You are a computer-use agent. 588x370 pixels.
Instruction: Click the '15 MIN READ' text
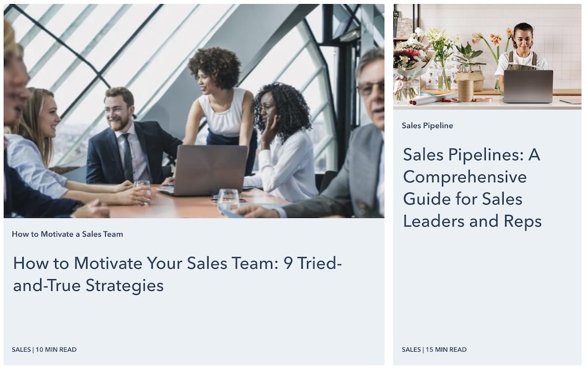[x=446, y=350]
